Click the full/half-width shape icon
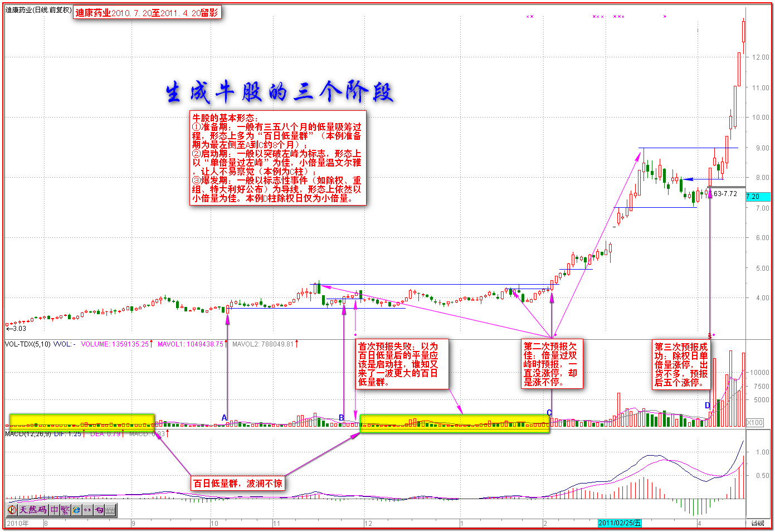Viewport: 775px width, 532px height. pos(99,510)
